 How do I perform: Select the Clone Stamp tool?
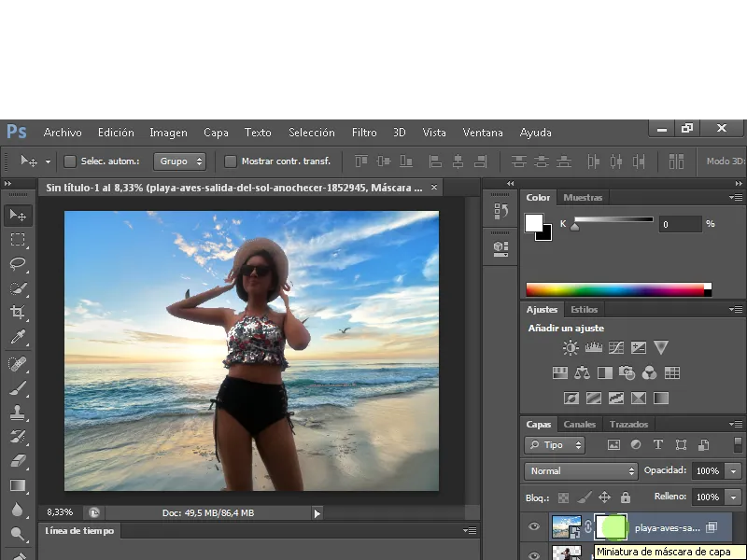pos(18,413)
